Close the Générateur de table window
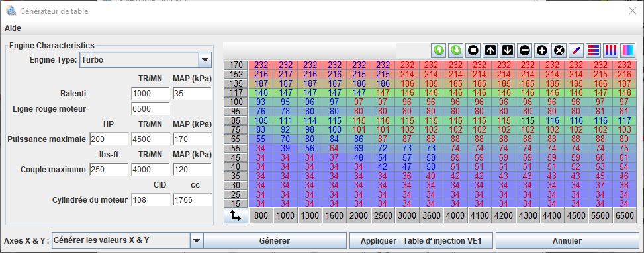The height and width of the screenshot is (253, 644). point(633,11)
